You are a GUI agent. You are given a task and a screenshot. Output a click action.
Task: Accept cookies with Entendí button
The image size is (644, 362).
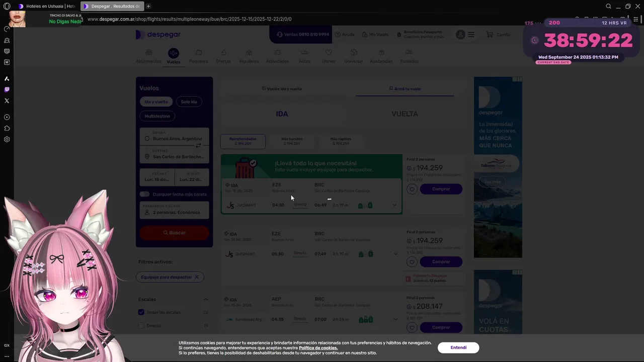pos(458,347)
